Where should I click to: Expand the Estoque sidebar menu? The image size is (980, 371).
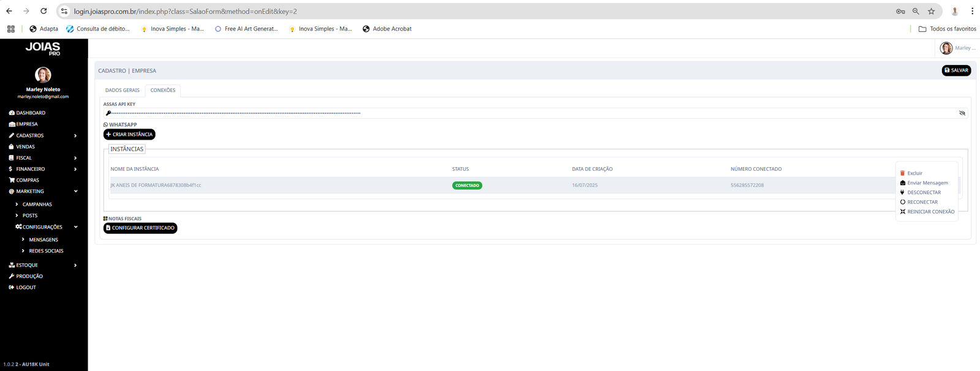click(75, 266)
